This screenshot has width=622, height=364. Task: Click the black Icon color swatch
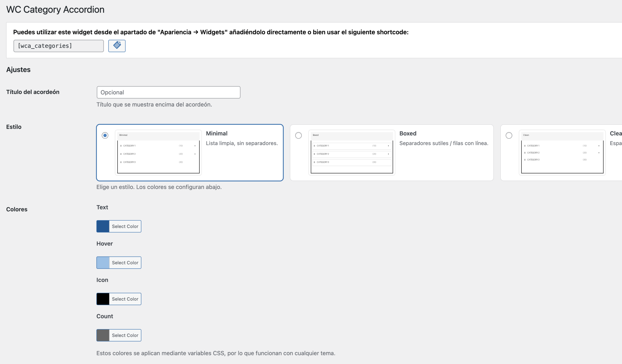pyautogui.click(x=103, y=299)
